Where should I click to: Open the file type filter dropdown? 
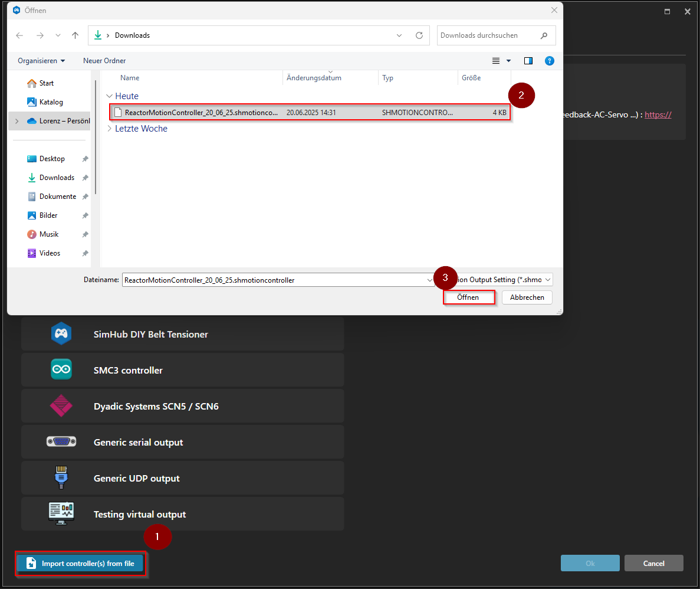[x=547, y=279]
